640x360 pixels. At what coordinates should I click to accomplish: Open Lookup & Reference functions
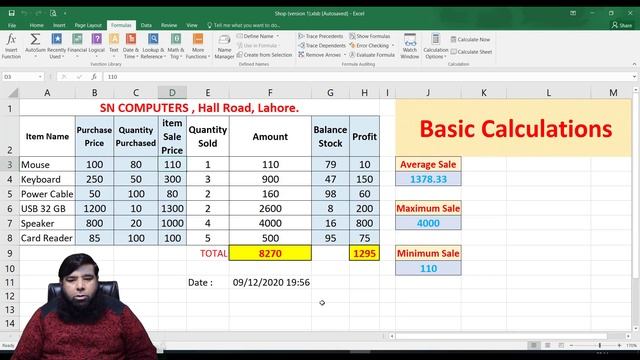(153, 46)
